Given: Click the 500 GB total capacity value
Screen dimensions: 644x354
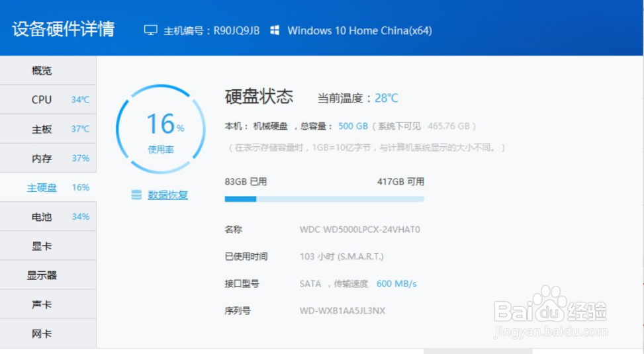Looking at the screenshot, I should (353, 126).
